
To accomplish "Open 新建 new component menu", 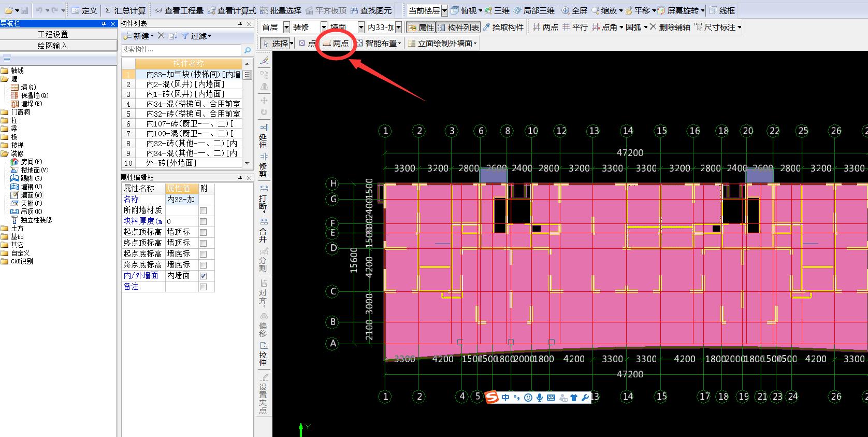I will [x=139, y=36].
